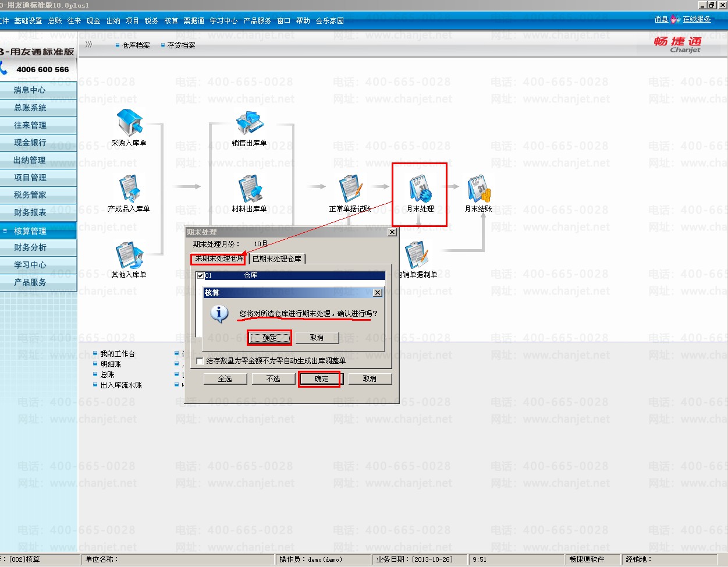Open the 月末处理 calendar-gear icon
The height and width of the screenshot is (567, 728).
click(420, 189)
